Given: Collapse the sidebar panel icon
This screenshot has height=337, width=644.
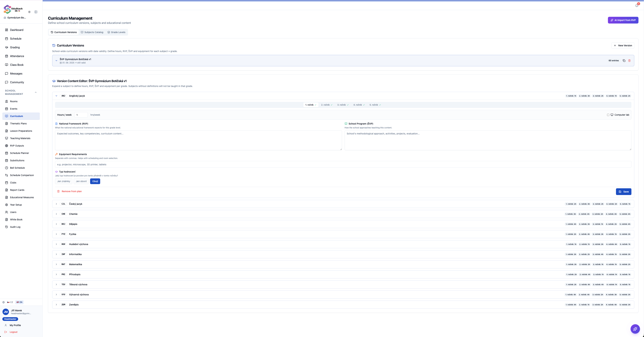Looking at the screenshot, I should pos(36,12).
